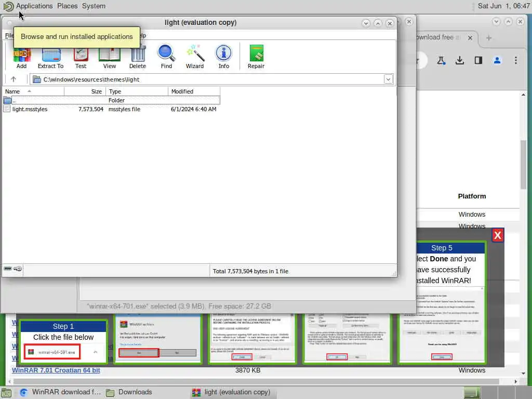This screenshot has height=399, width=532.
Task: Sort by Size column header
Action: click(x=85, y=91)
